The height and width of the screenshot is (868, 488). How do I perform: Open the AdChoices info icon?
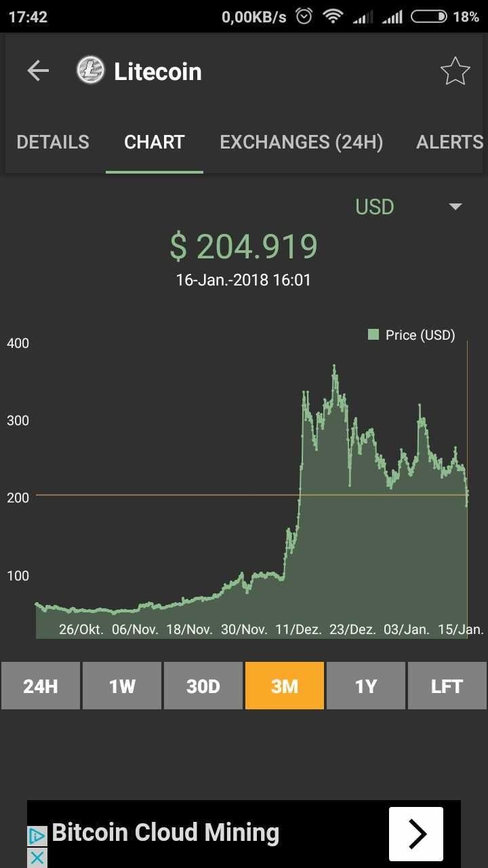[37, 835]
